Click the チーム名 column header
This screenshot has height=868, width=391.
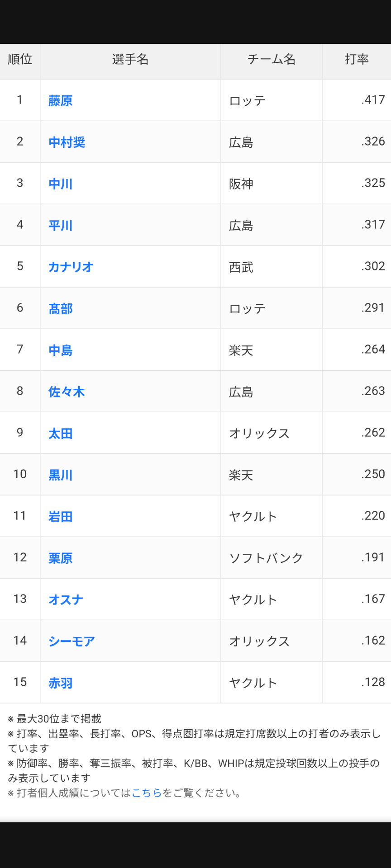[271, 59]
